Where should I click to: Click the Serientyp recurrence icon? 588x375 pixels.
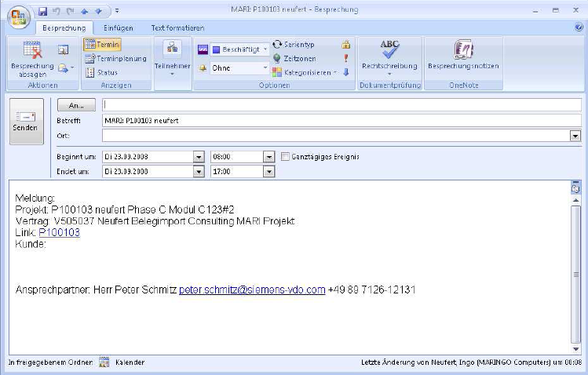(x=277, y=45)
